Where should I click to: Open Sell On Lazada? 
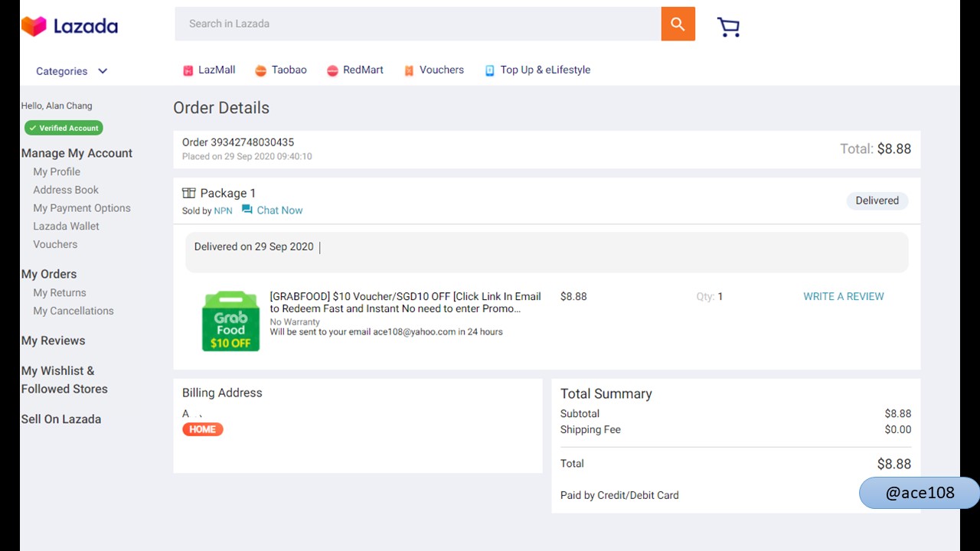[x=61, y=419]
